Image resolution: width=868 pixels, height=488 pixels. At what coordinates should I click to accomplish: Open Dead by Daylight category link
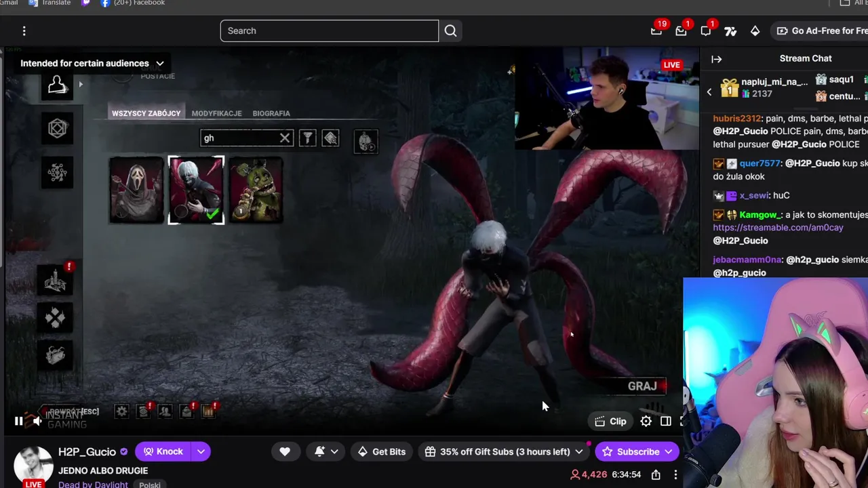click(x=93, y=484)
